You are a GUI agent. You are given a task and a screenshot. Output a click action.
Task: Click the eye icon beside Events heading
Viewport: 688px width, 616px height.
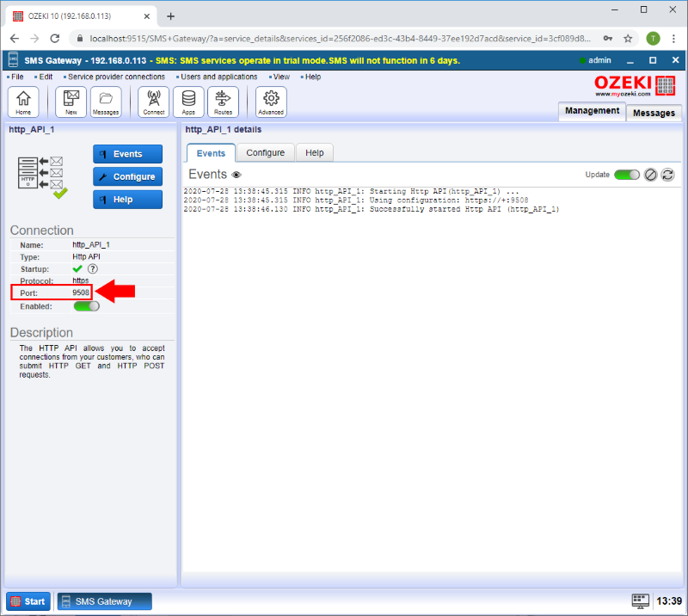point(236,175)
